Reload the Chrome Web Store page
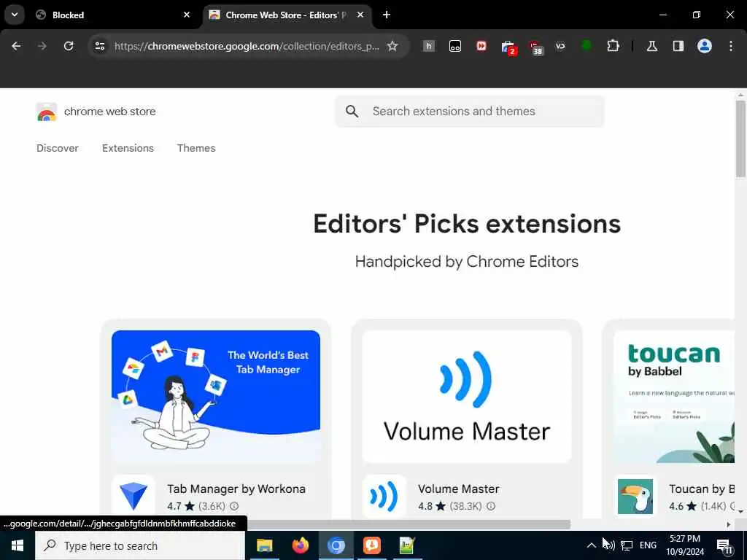Viewport: 747px width, 560px height. pyautogui.click(x=69, y=46)
